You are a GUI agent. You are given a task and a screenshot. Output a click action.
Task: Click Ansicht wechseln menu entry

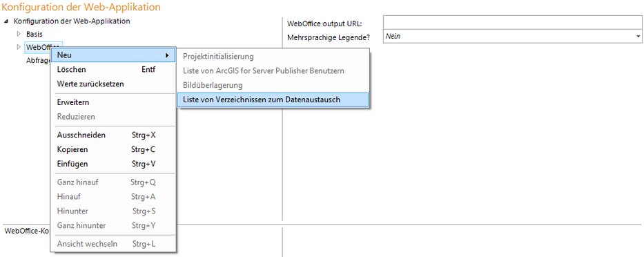coord(113,244)
